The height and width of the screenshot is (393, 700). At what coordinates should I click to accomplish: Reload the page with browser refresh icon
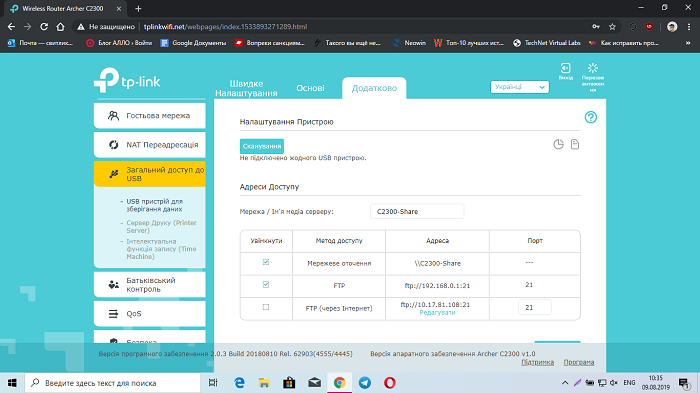click(44, 27)
